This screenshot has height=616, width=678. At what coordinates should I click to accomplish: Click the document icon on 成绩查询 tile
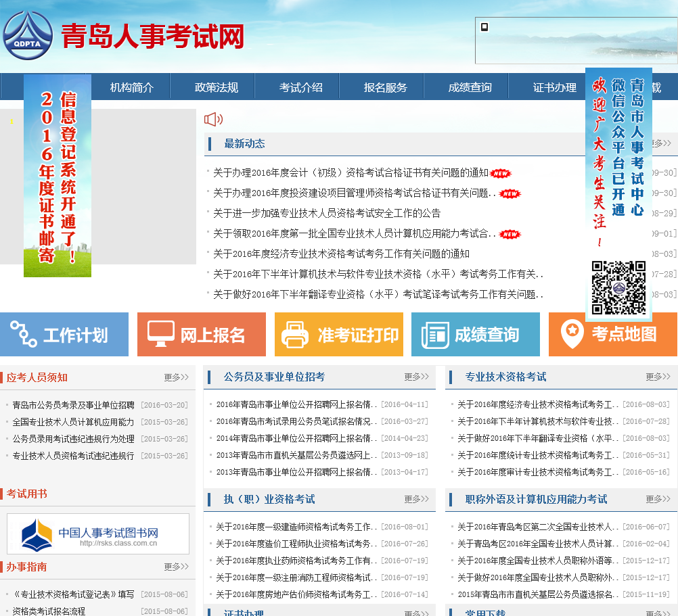point(436,335)
